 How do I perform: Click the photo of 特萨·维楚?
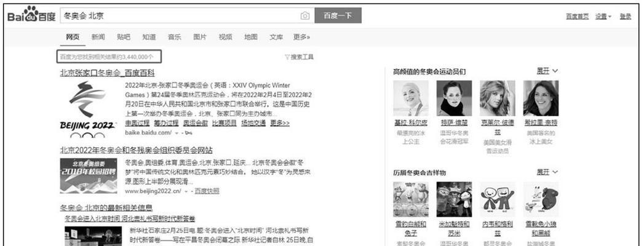coord(454,98)
